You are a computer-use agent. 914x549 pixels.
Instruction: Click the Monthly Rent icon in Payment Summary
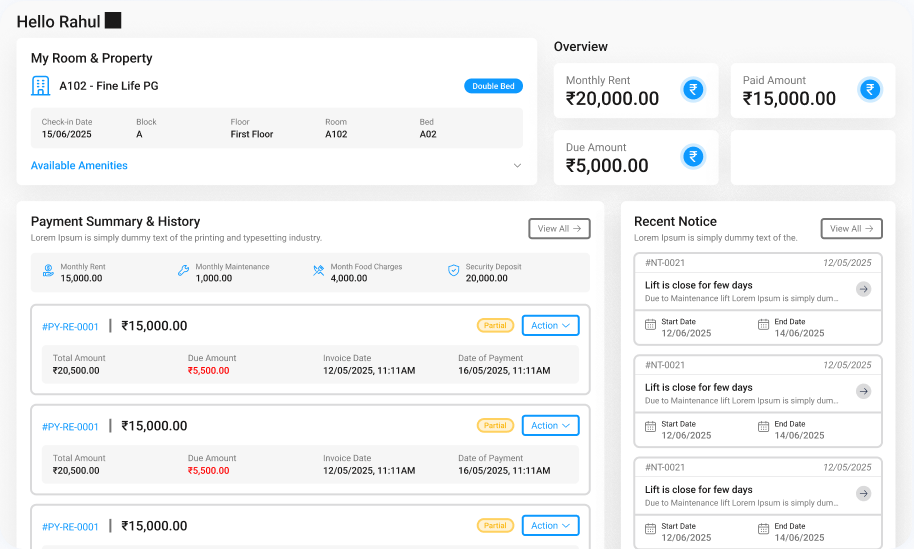48,271
